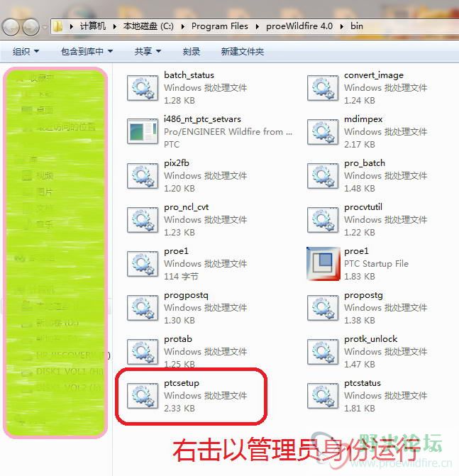
Task: Expand the arrow after proeWildfire 4.0 in path
Action: (x=342, y=27)
